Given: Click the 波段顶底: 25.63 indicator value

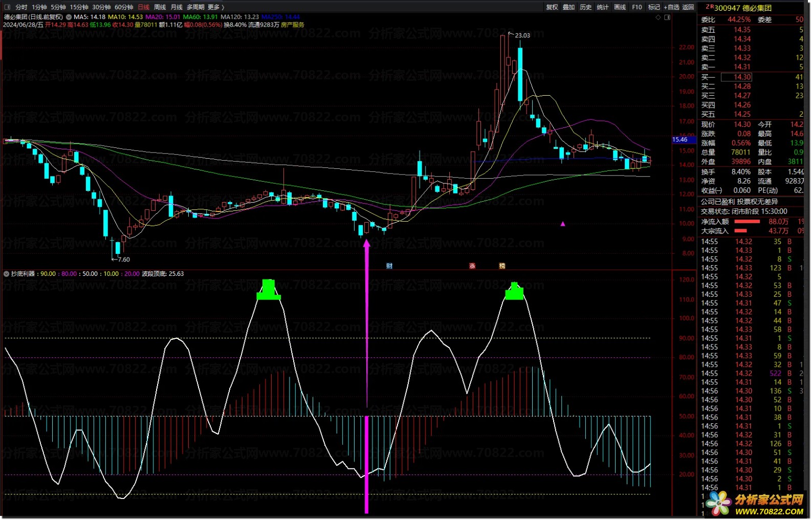Looking at the screenshot, I should pyautogui.click(x=163, y=274).
